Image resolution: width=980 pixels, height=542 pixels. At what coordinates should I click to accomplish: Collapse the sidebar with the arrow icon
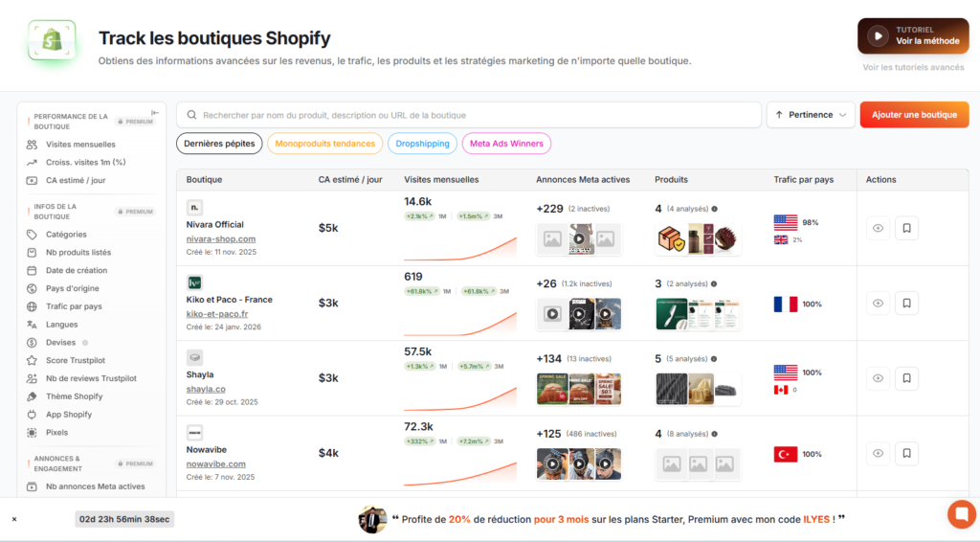tap(155, 113)
